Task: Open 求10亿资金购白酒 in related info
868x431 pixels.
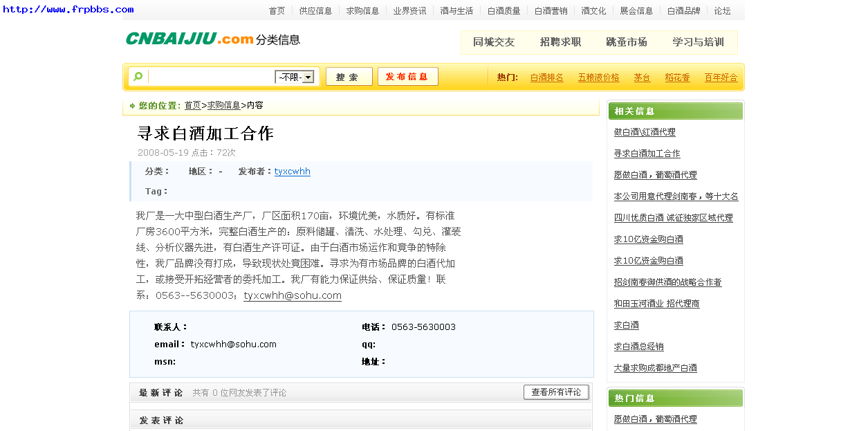Action: click(x=647, y=239)
